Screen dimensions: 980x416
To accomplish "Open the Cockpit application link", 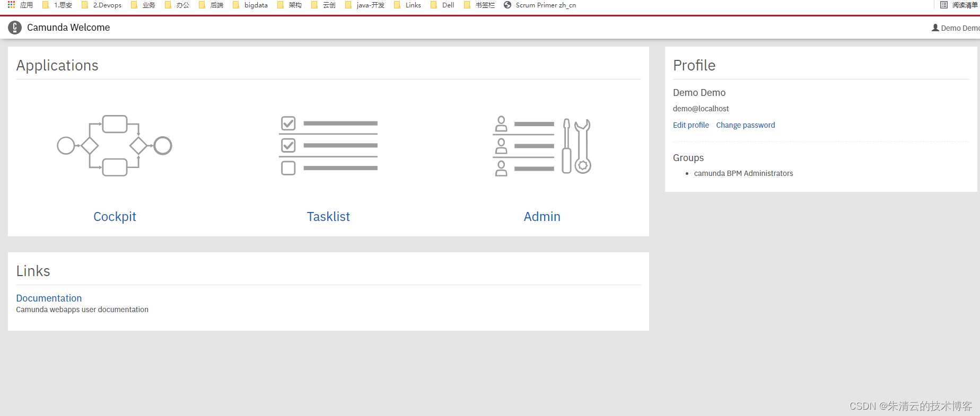I will (115, 216).
